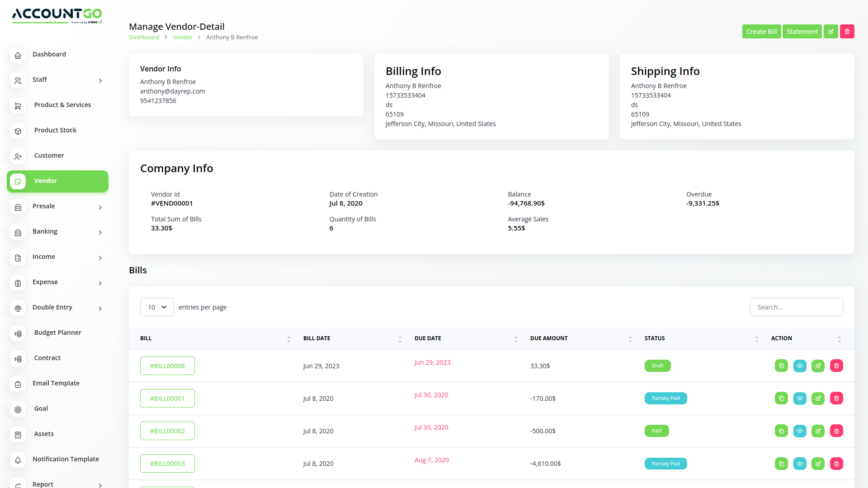Show bill #BILL00002 details with eye icon
Image resolution: width=868 pixels, height=488 pixels.
tap(800, 431)
